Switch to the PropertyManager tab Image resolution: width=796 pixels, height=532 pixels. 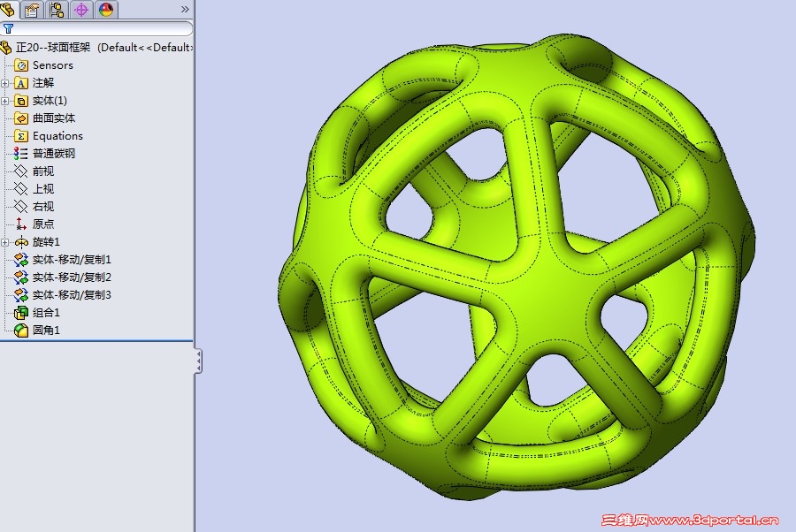[32, 9]
